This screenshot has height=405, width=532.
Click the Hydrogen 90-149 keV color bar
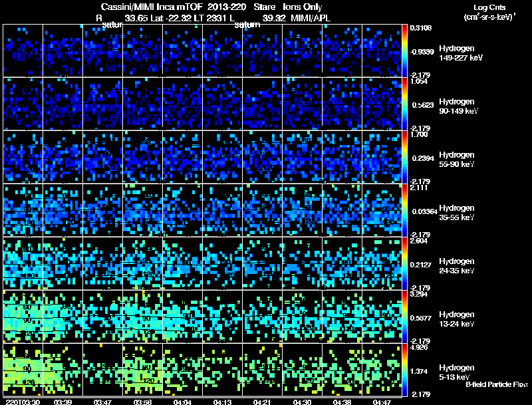coord(406,104)
